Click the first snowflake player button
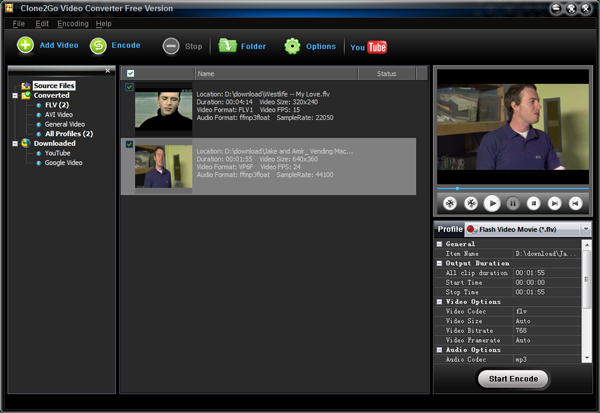 [450, 203]
